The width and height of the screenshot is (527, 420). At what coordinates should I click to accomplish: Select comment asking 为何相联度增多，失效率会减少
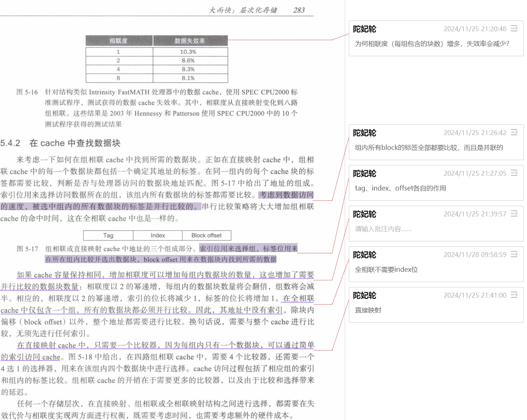click(432, 44)
